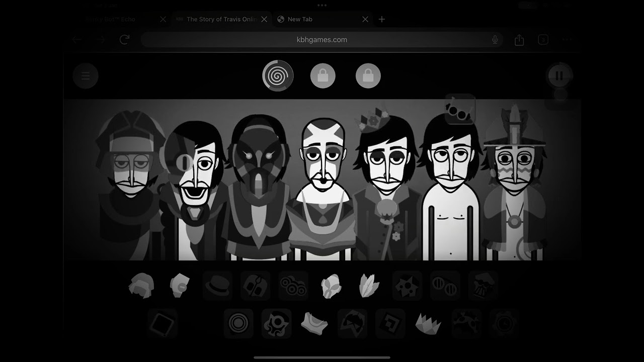Screen dimensions: 644x362
Task: Select the neck collar sound icon
Action: point(314,323)
